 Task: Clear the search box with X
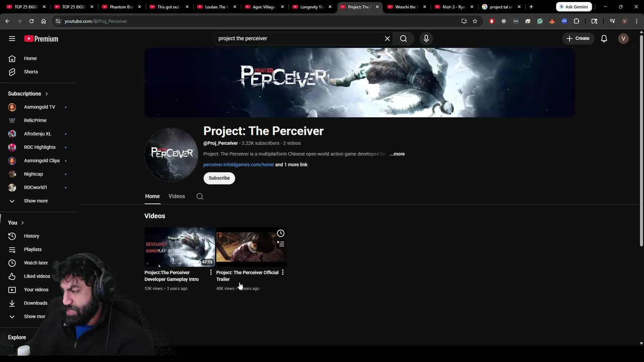(x=387, y=39)
